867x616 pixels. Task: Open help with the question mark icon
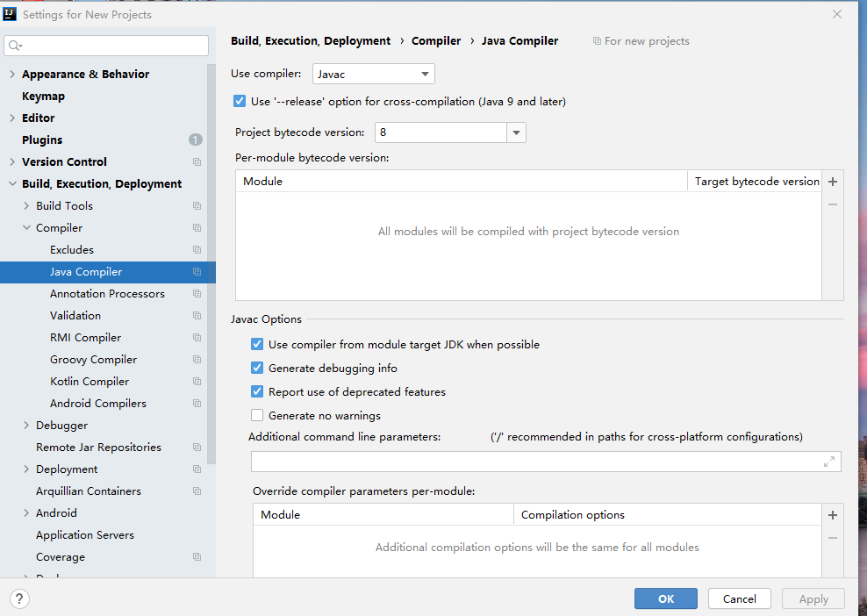tap(19, 598)
